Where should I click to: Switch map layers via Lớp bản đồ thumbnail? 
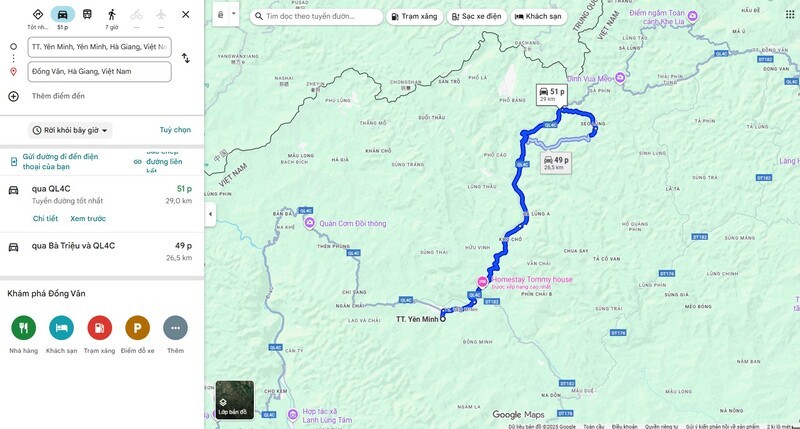coord(235,400)
